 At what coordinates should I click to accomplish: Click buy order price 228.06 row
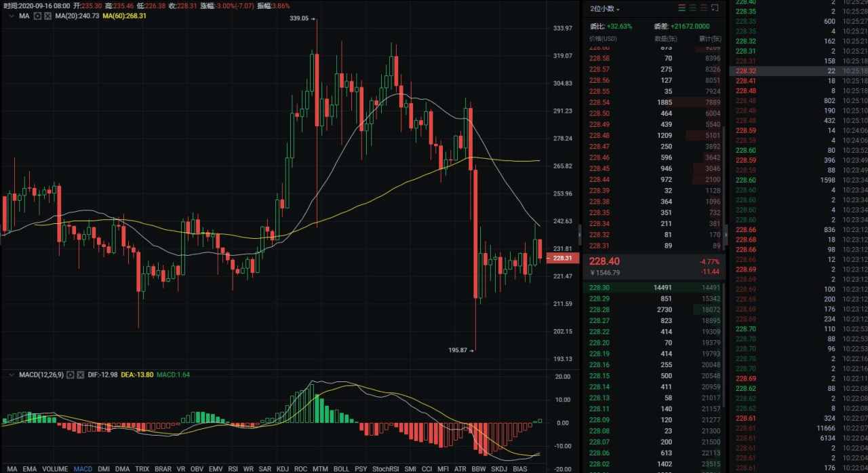pos(654,453)
